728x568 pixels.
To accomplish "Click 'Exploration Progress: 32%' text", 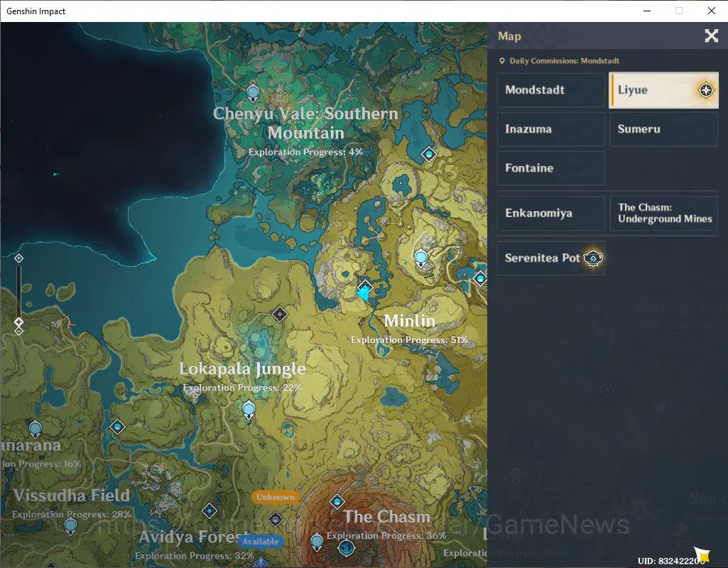I will pos(195,555).
